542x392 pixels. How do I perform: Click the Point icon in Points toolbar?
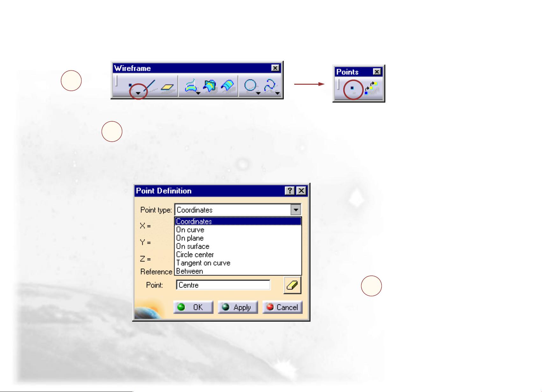click(x=352, y=88)
